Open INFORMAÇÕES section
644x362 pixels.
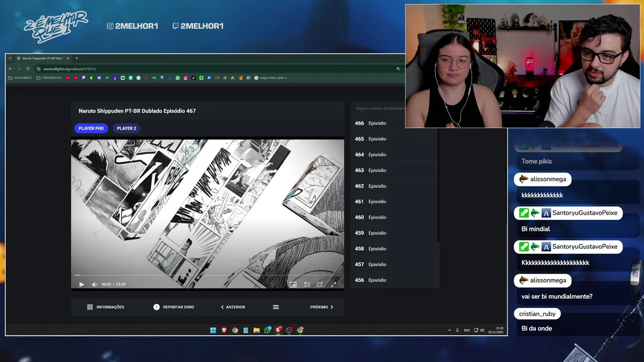click(106, 307)
